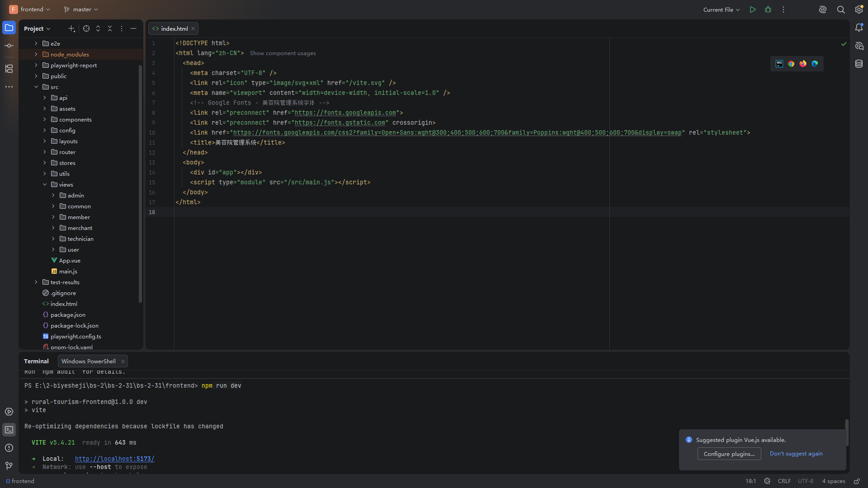
Task: Run the current file
Action: tap(753, 9)
